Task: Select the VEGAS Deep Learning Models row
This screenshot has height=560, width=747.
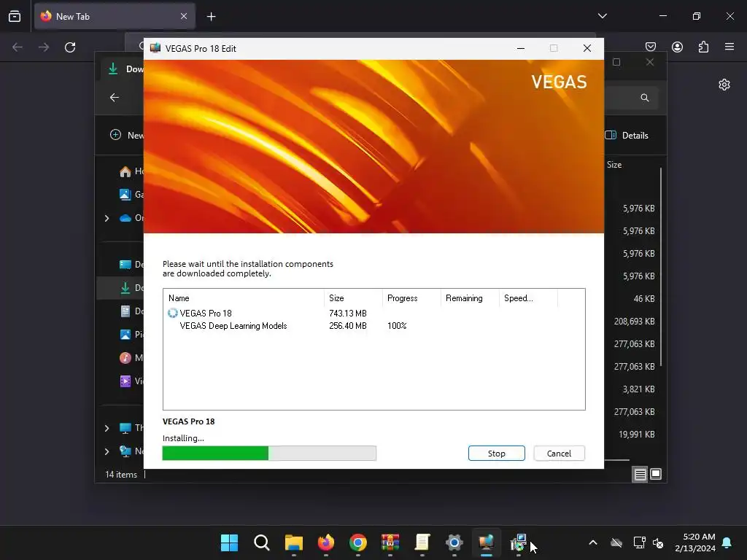Action: (374, 326)
